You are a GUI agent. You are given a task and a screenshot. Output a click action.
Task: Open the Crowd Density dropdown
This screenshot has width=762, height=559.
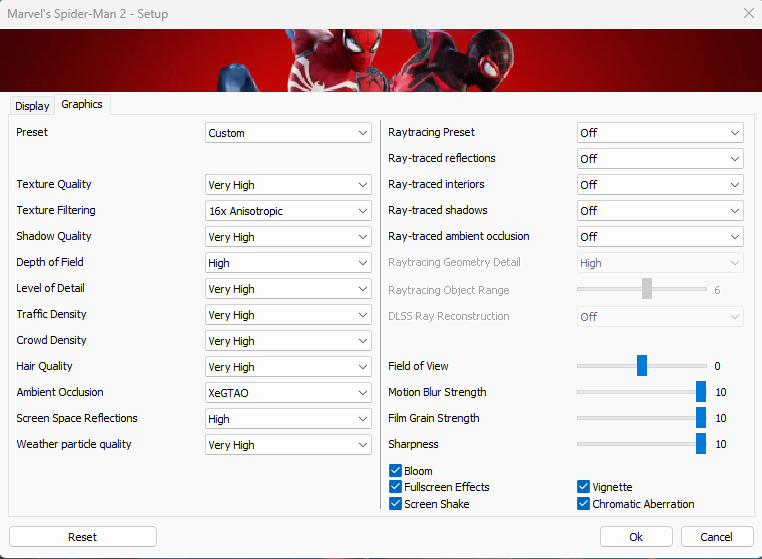pyautogui.click(x=288, y=341)
